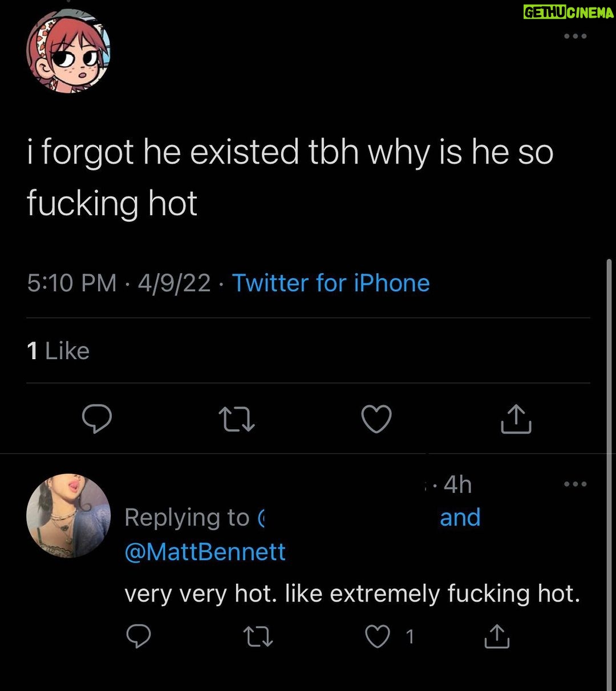
Task: Open the reply author's profile photo
Action: 68,515
